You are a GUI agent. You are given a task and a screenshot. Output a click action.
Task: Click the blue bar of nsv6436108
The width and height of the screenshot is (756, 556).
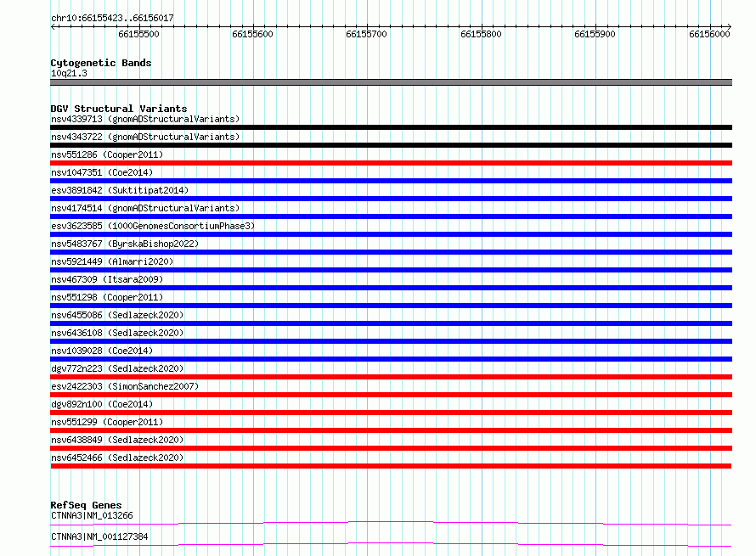pos(391,341)
